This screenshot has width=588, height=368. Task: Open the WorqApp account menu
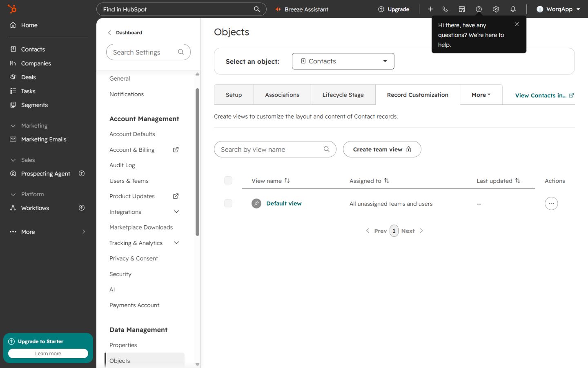pyautogui.click(x=558, y=9)
